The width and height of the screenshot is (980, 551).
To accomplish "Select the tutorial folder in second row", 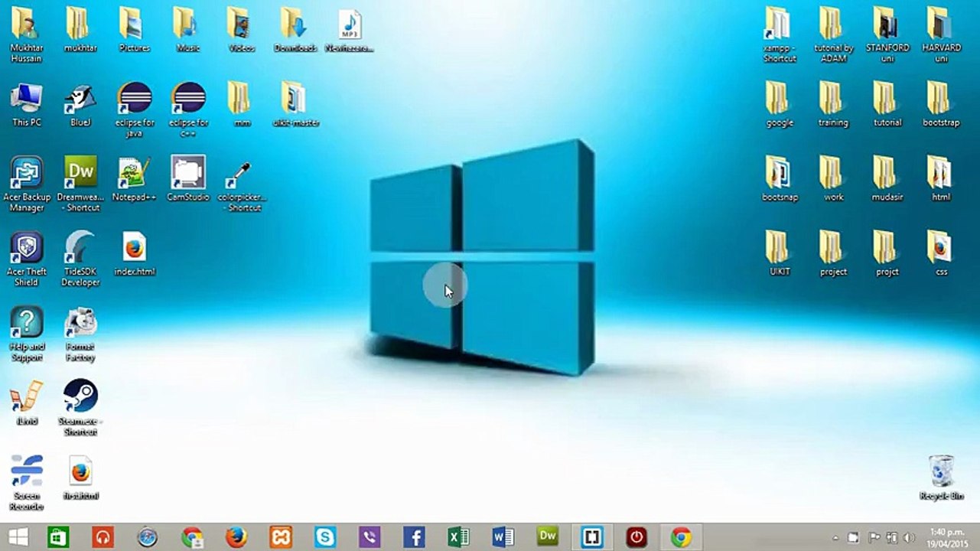I will coord(887,104).
